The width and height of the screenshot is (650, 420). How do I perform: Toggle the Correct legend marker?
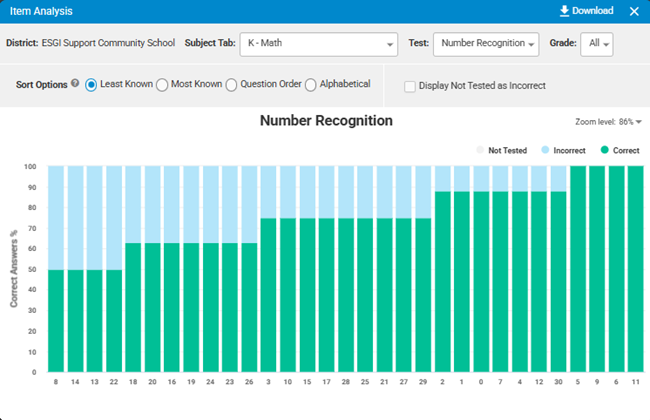point(603,150)
